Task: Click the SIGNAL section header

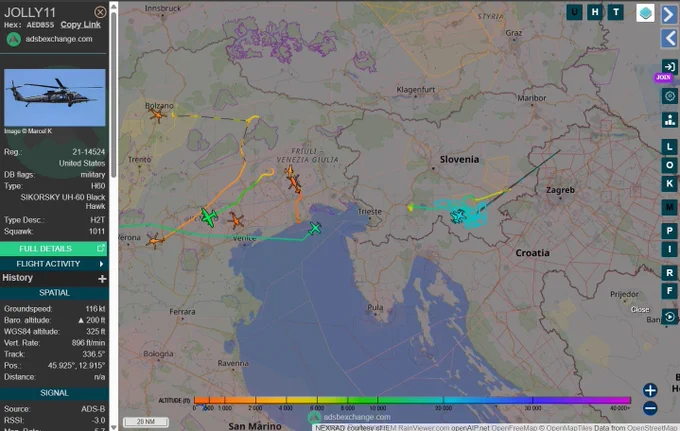Action: tap(54, 393)
